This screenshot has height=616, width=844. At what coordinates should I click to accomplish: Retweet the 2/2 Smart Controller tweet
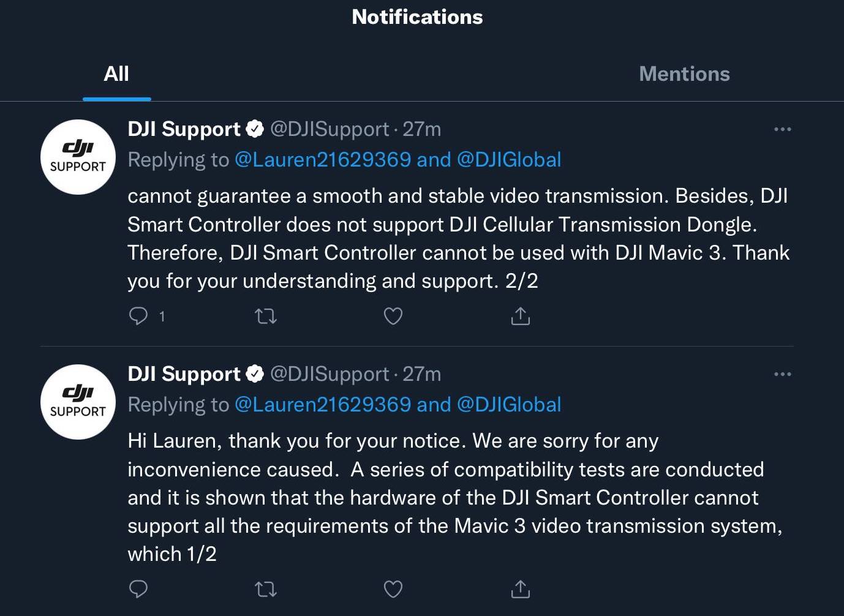tap(265, 316)
